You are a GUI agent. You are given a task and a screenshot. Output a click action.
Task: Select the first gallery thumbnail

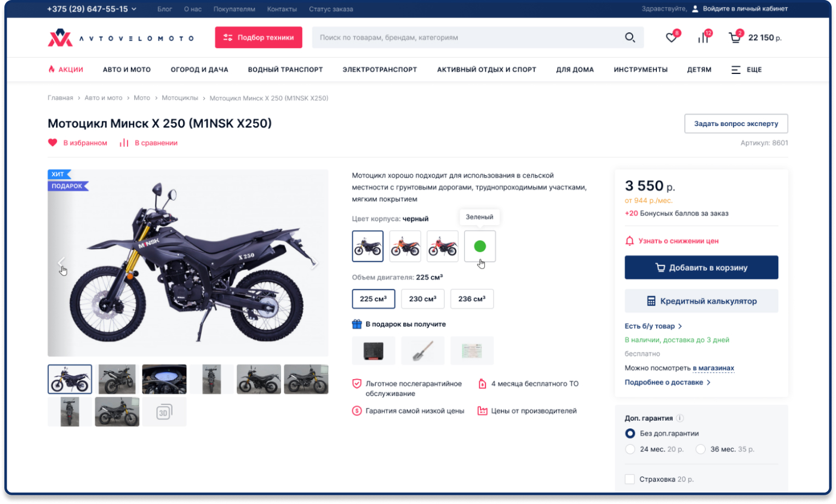[70, 379]
